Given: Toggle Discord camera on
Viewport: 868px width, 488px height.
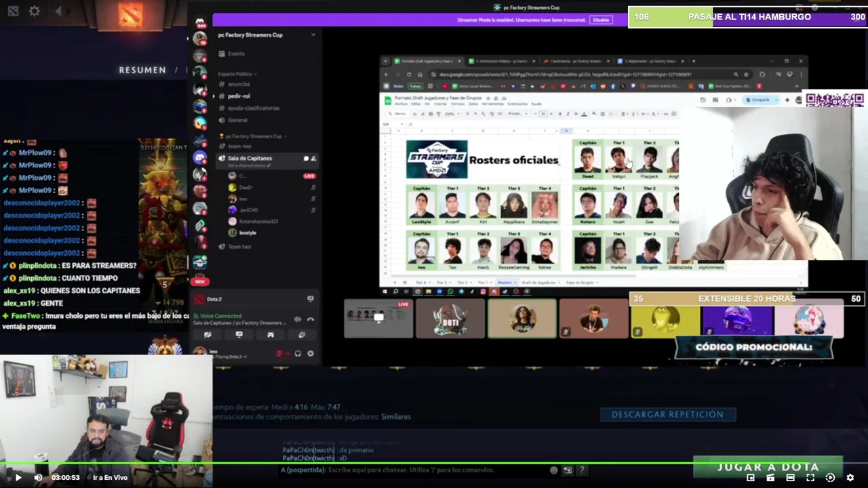Looking at the screenshot, I should click(208, 335).
